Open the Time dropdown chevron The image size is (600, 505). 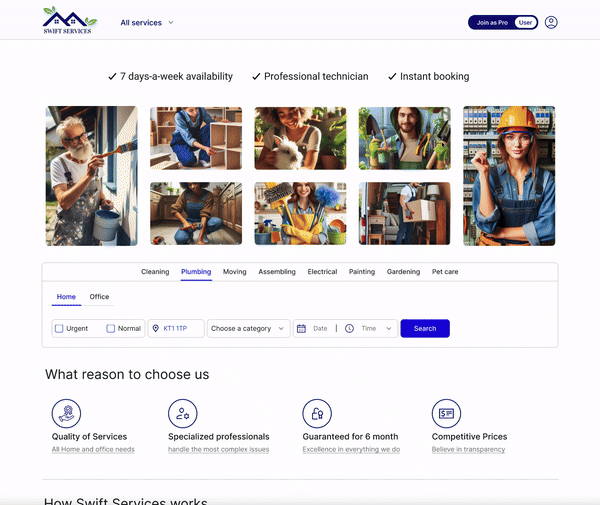[389, 328]
